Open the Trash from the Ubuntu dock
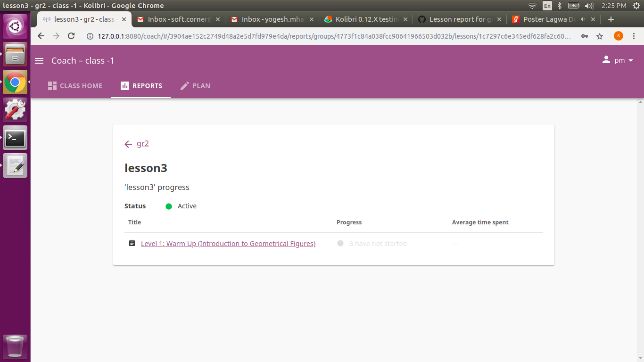 point(15,346)
